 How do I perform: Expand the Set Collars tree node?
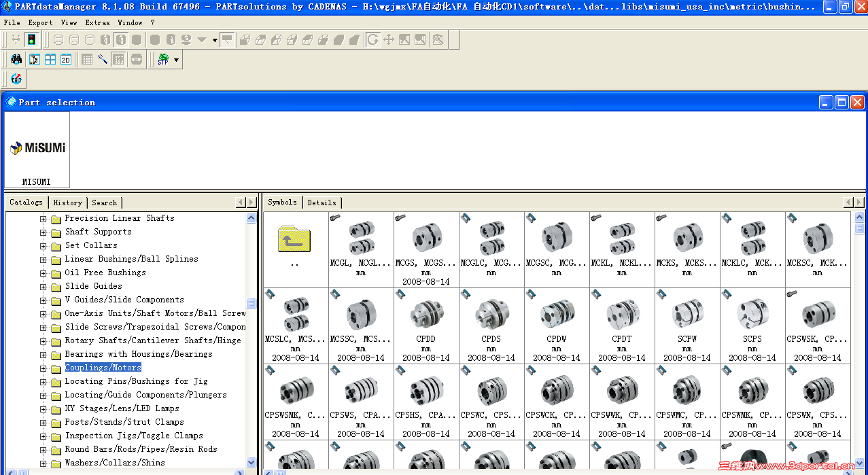pyautogui.click(x=44, y=246)
